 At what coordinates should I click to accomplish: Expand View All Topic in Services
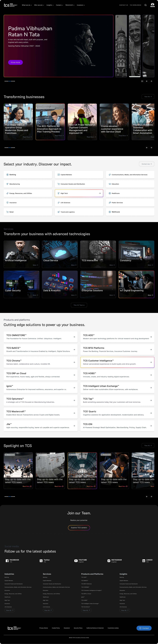click(x=79, y=305)
